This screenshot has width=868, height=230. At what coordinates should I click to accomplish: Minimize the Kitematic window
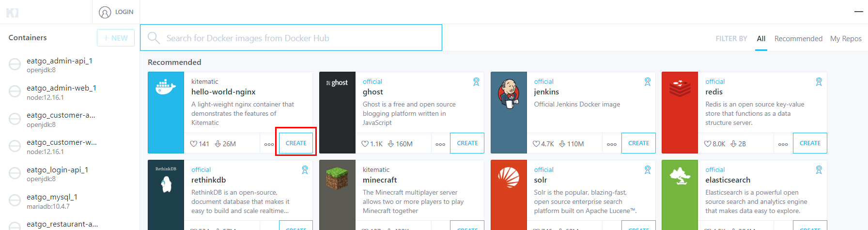coord(858,12)
